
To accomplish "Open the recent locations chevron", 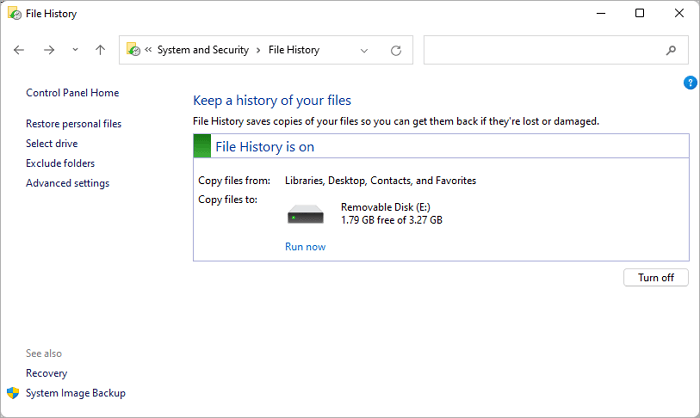I will [x=75, y=50].
